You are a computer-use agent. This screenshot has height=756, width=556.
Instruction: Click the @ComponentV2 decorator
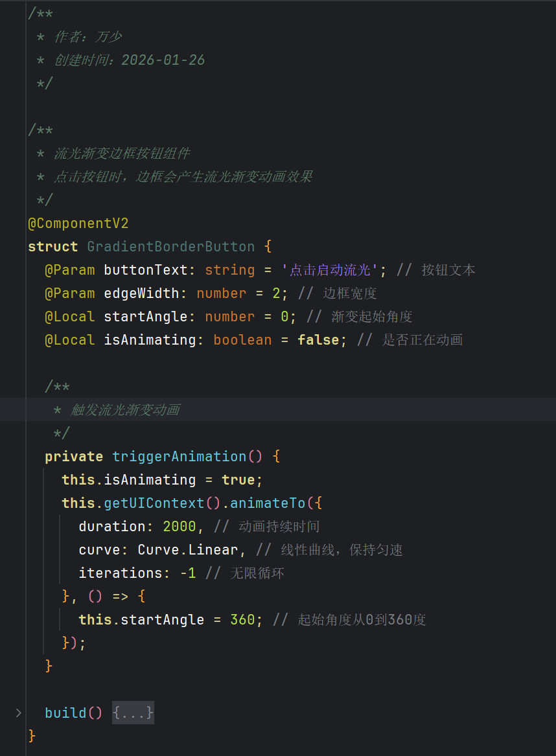coord(78,223)
